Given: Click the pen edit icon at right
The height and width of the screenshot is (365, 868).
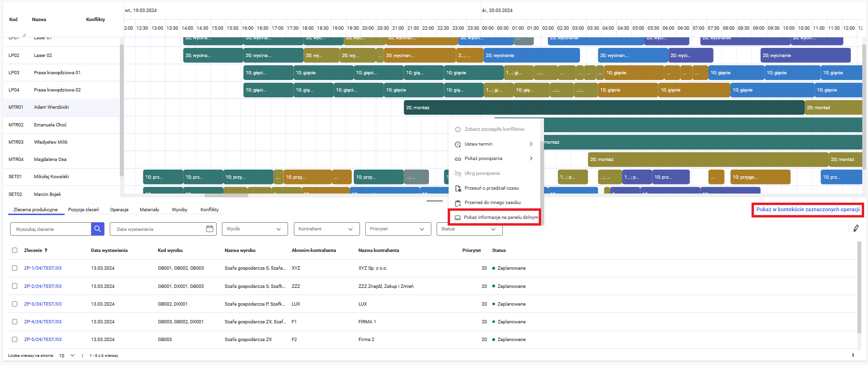Looking at the screenshot, I should click(x=856, y=228).
